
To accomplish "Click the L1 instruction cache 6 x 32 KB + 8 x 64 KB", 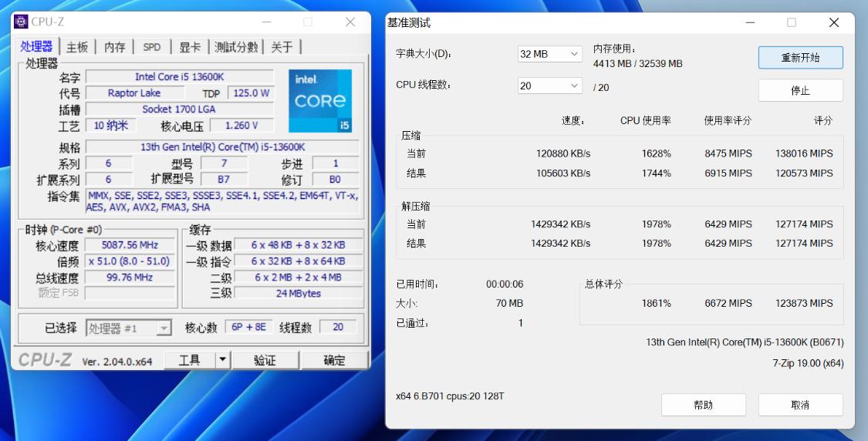I will coord(299,261).
